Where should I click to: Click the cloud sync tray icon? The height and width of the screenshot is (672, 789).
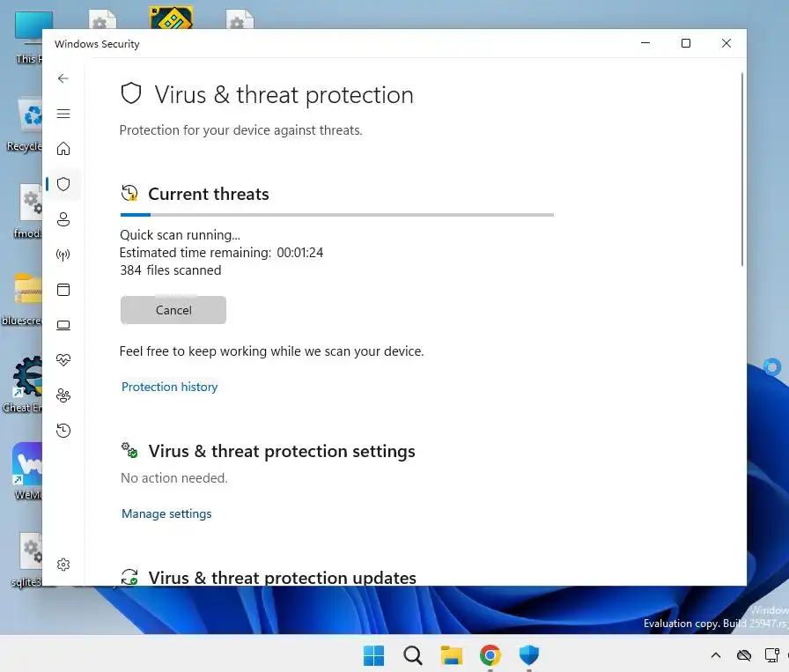[744, 655]
